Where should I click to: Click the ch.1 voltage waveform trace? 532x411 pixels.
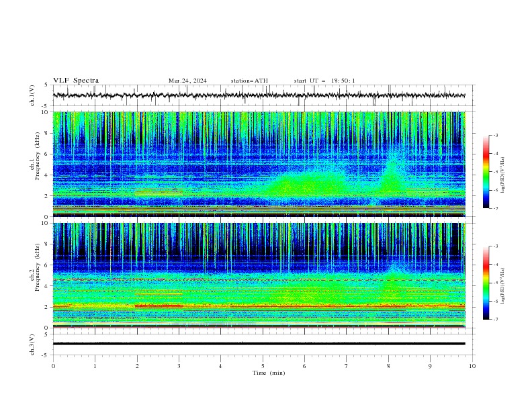259,95
